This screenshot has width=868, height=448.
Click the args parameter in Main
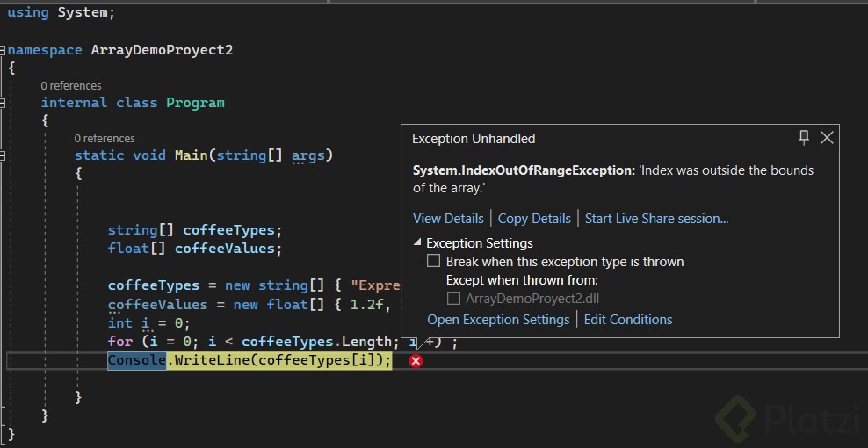307,155
